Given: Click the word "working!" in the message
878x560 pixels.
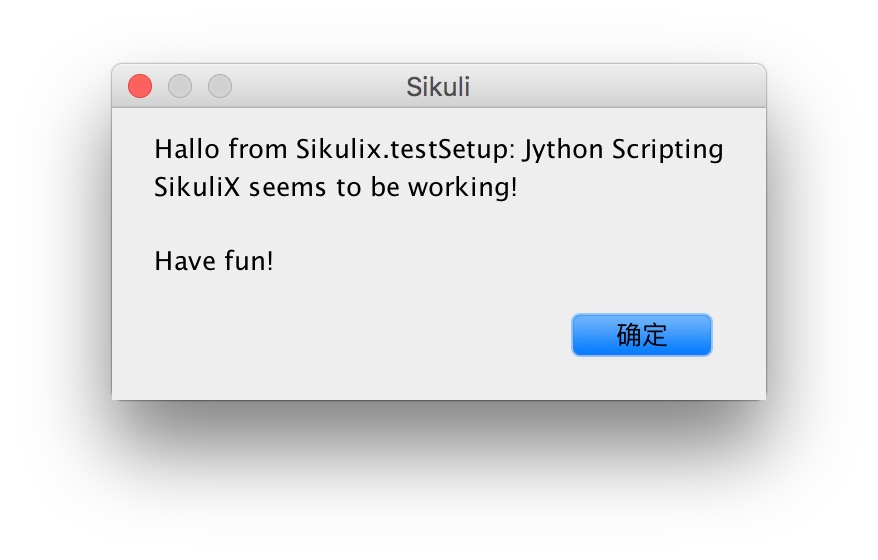Looking at the screenshot, I should (462, 188).
